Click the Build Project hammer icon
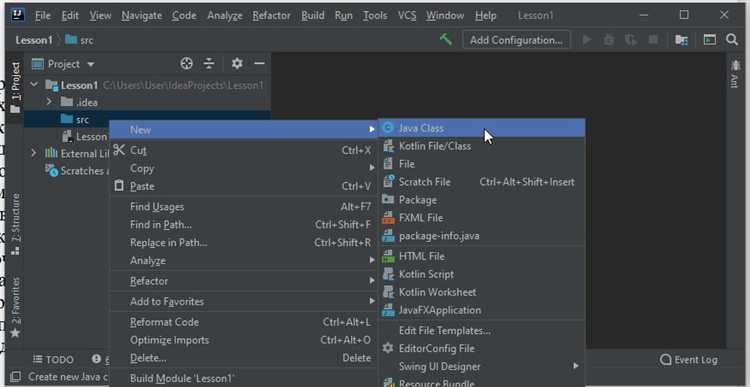This screenshot has width=750, height=387. coord(446,39)
